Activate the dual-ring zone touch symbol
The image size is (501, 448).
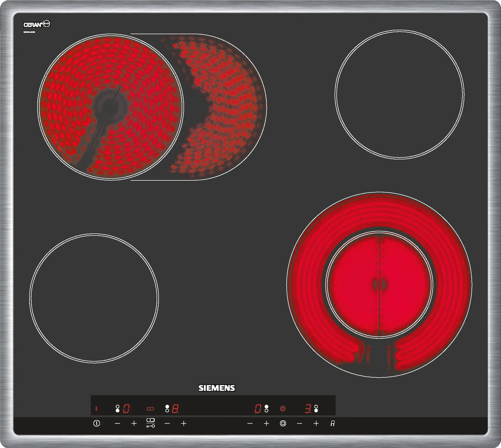tap(283, 423)
